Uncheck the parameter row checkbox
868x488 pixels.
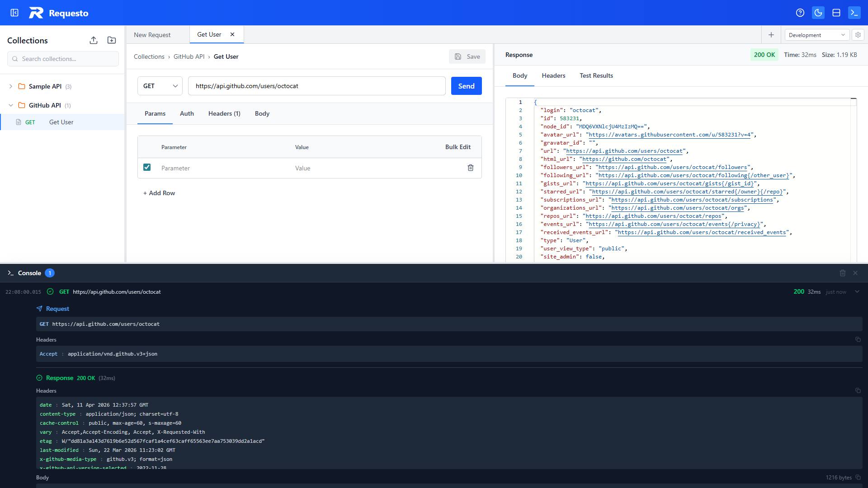[x=147, y=167]
